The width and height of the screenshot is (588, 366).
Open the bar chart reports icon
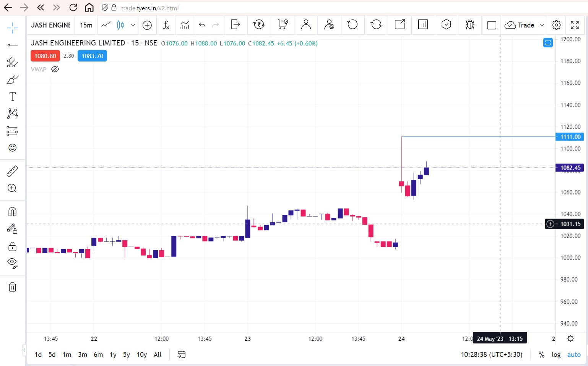(x=423, y=25)
